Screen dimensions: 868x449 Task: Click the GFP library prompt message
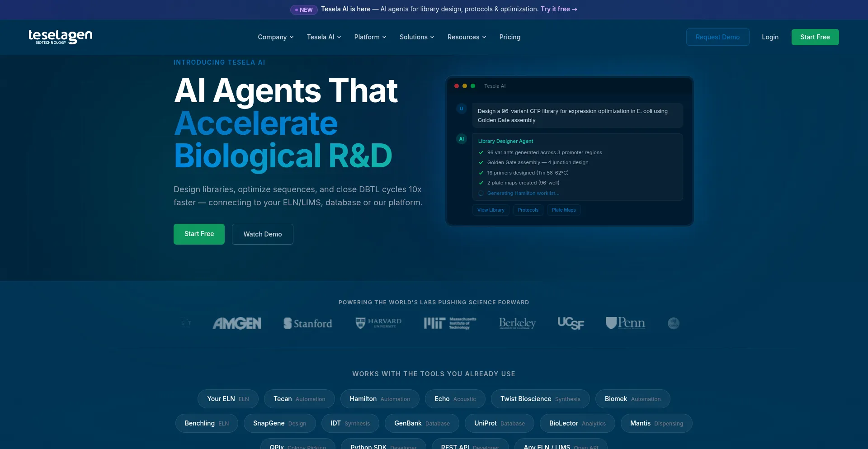(577, 116)
